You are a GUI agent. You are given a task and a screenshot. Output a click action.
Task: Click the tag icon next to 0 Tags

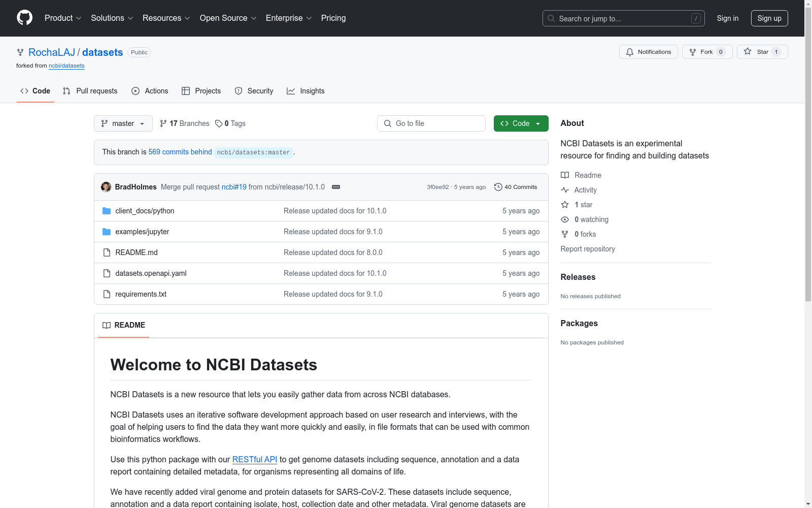click(219, 123)
